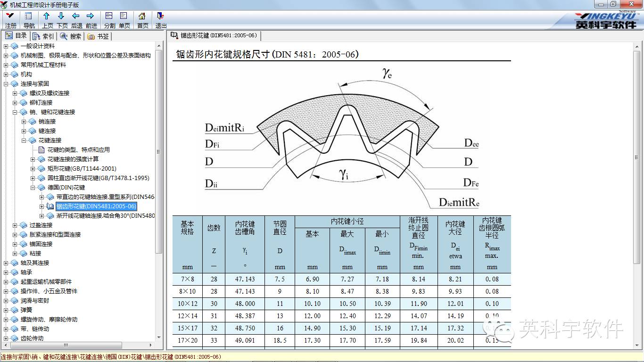The height and width of the screenshot is (362, 644).
Task: Expand the 螺纹及螺纹连接 tree node
Action: pyautogui.click(x=15, y=93)
